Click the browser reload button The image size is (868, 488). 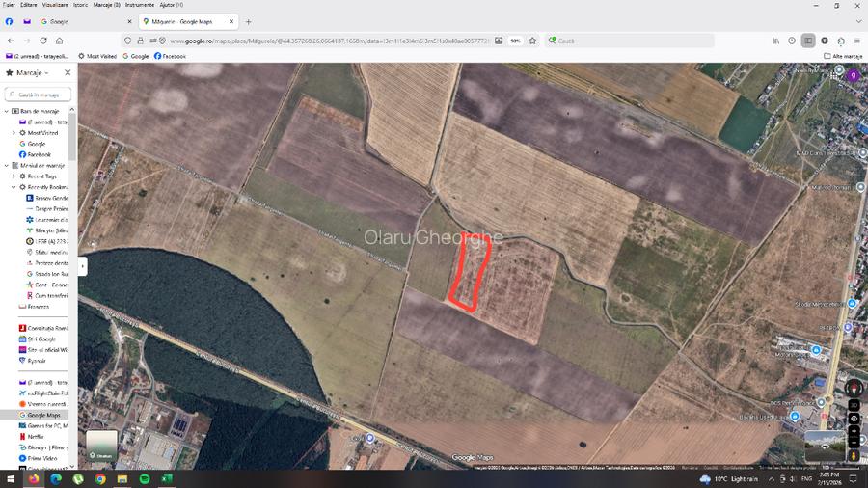(x=42, y=41)
